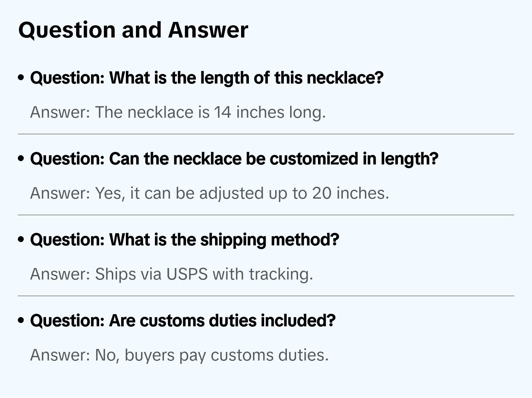Click the number '20' in second answer
Viewport: 532px width, 398px height.
click(322, 193)
